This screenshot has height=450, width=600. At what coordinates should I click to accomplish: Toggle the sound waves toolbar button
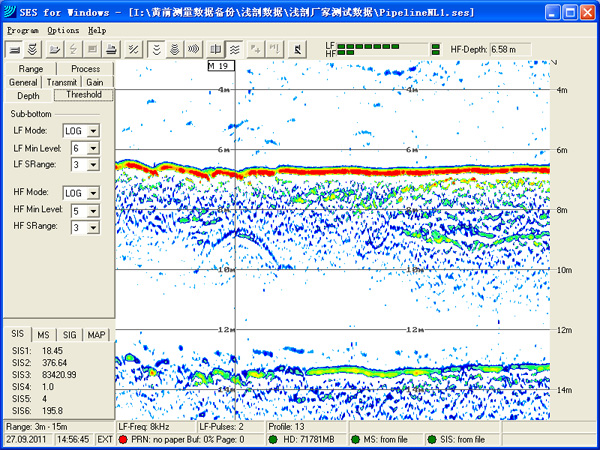[194, 48]
